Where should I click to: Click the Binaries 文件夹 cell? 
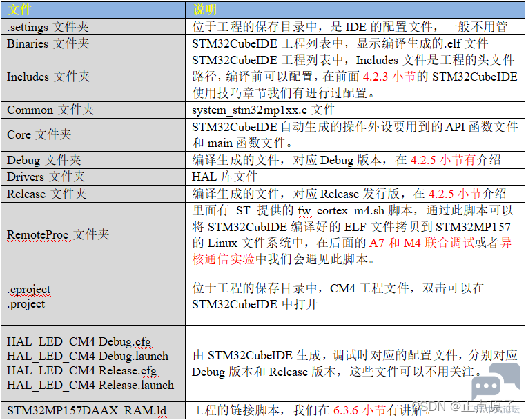point(48,43)
